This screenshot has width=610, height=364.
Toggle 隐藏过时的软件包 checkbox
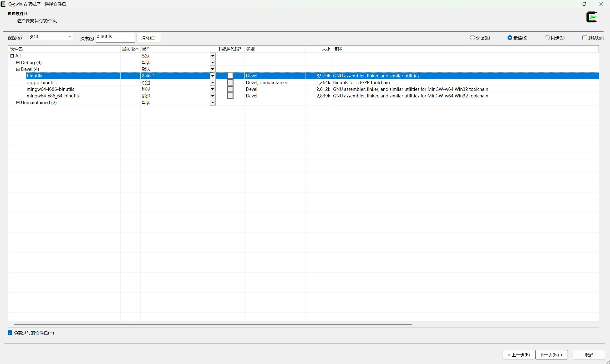click(x=10, y=333)
